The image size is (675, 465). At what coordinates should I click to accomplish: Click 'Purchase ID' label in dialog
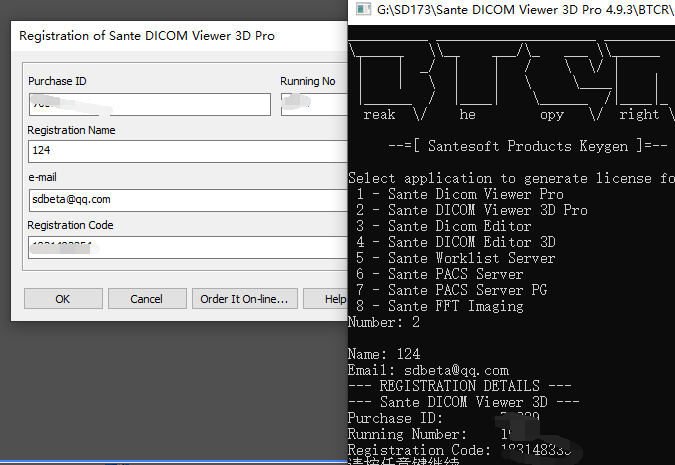(57, 81)
